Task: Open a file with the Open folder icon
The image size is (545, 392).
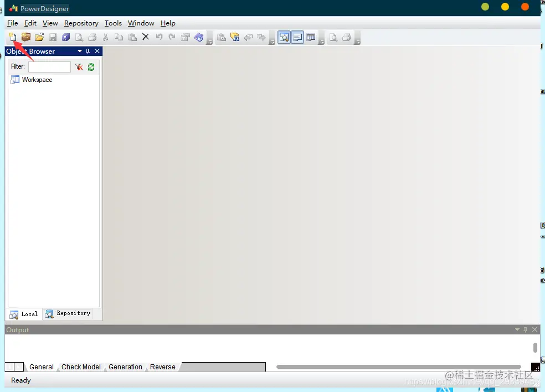Action: point(39,37)
